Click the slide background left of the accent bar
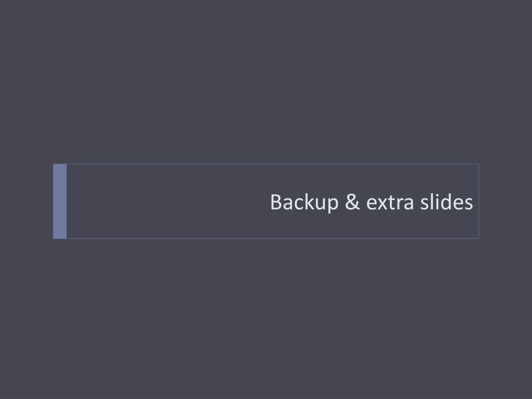 tap(26, 201)
